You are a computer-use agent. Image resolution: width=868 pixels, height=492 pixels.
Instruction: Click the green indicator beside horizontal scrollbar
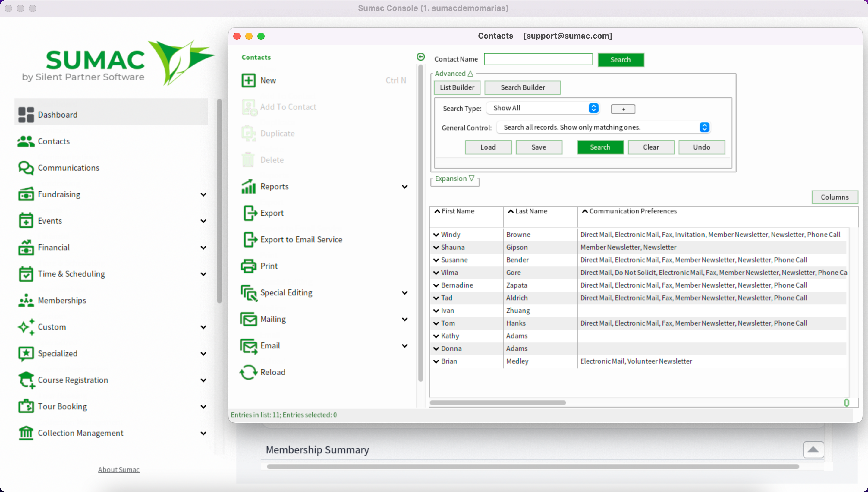(x=846, y=403)
